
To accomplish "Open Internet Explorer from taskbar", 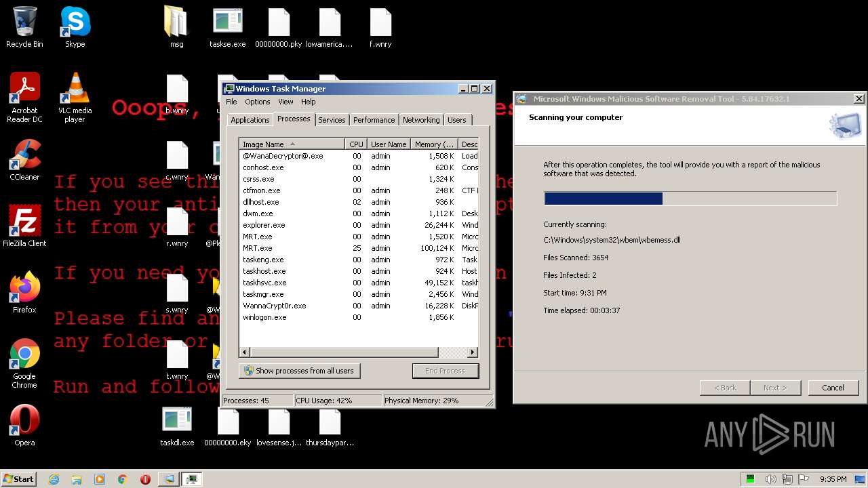I will tap(54, 479).
